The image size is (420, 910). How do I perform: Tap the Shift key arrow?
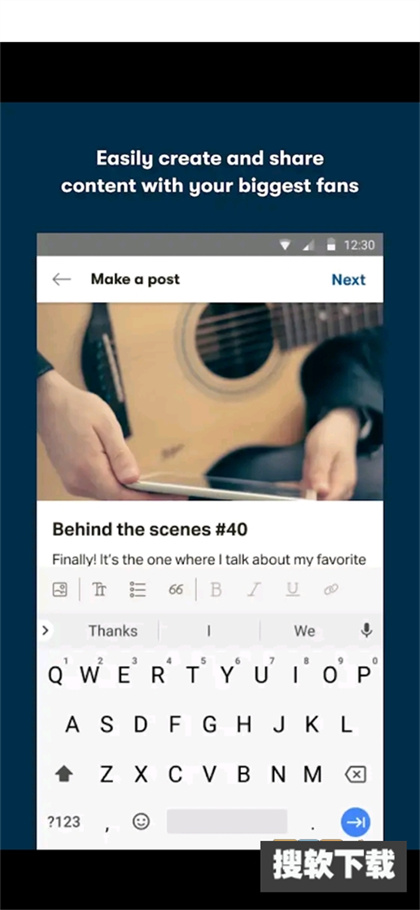(x=64, y=774)
